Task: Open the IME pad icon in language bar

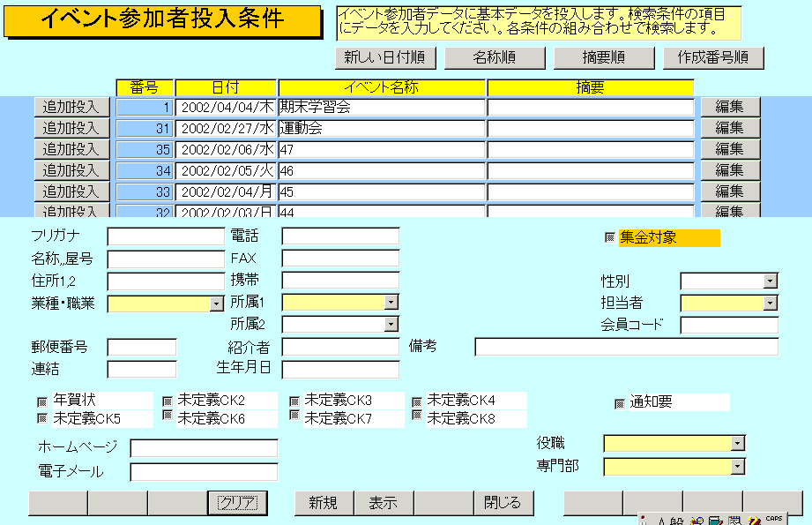Action: click(697, 521)
